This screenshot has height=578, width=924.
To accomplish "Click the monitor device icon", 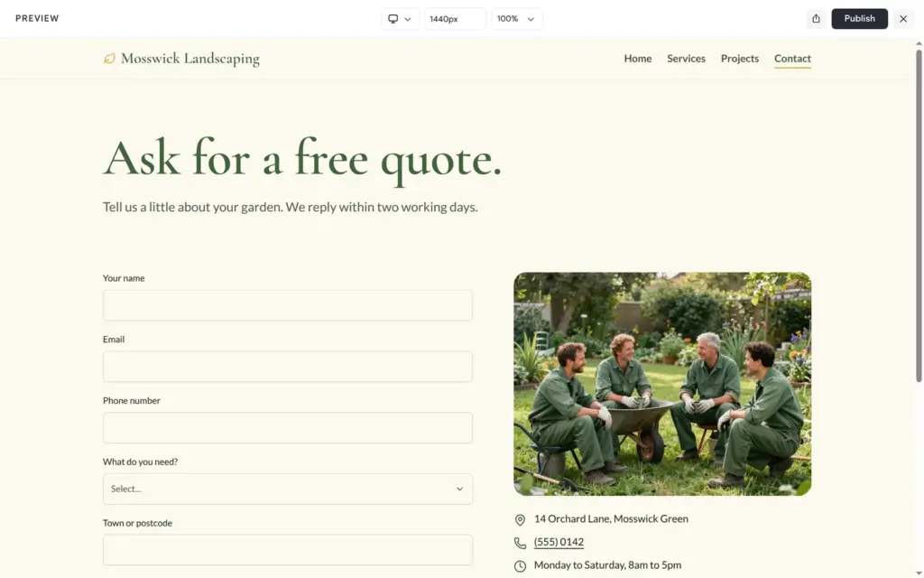I will coord(393,19).
